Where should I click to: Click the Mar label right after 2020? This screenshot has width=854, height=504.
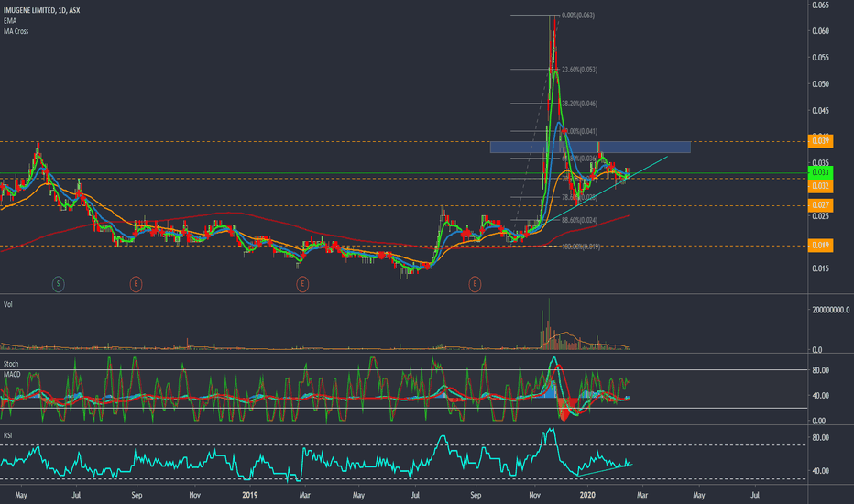tap(642, 495)
